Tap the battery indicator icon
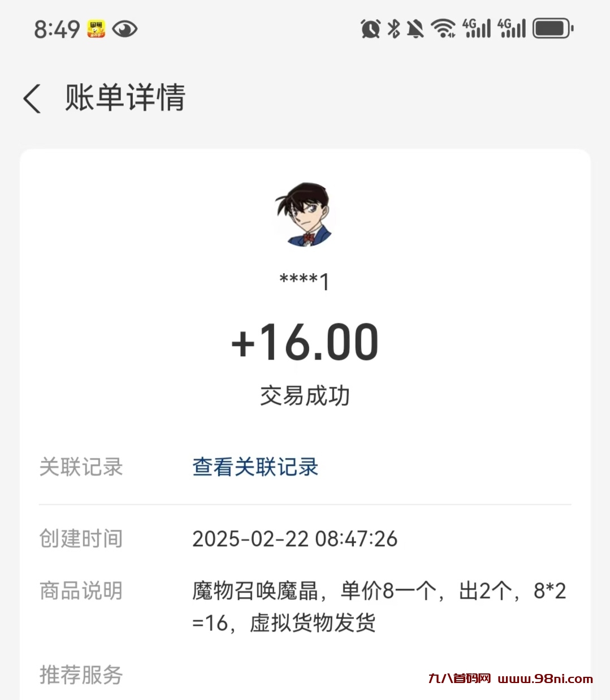Image resolution: width=610 pixels, height=700 pixels. (x=553, y=28)
